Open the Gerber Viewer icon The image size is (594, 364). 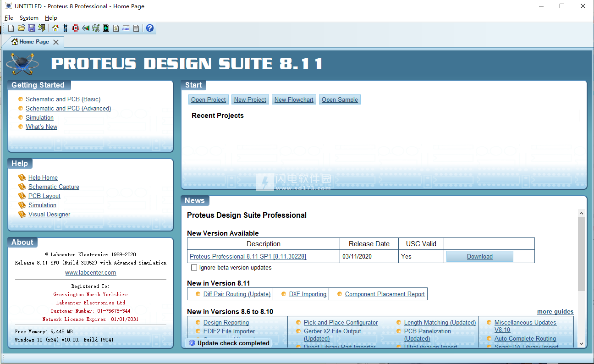pyautogui.click(x=96, y=28)
